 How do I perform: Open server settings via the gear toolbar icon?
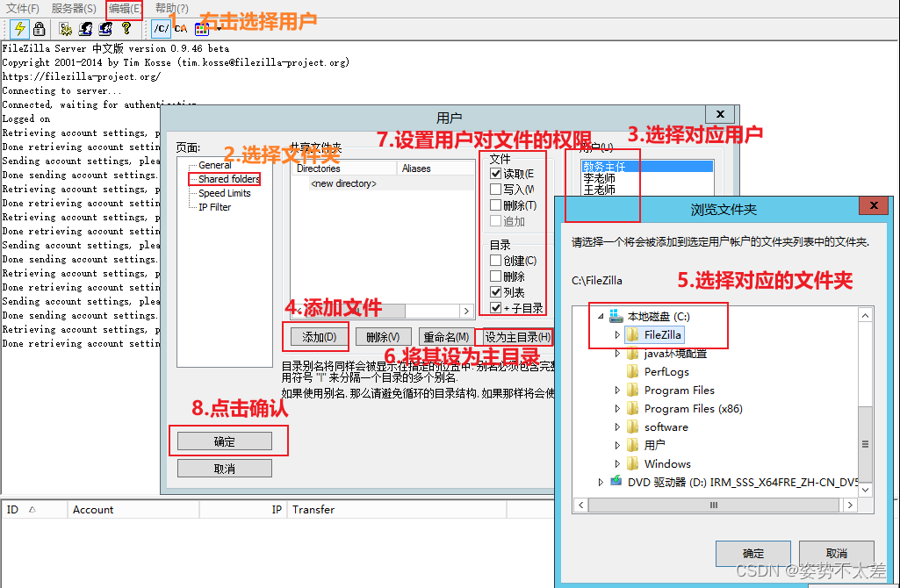66,28
